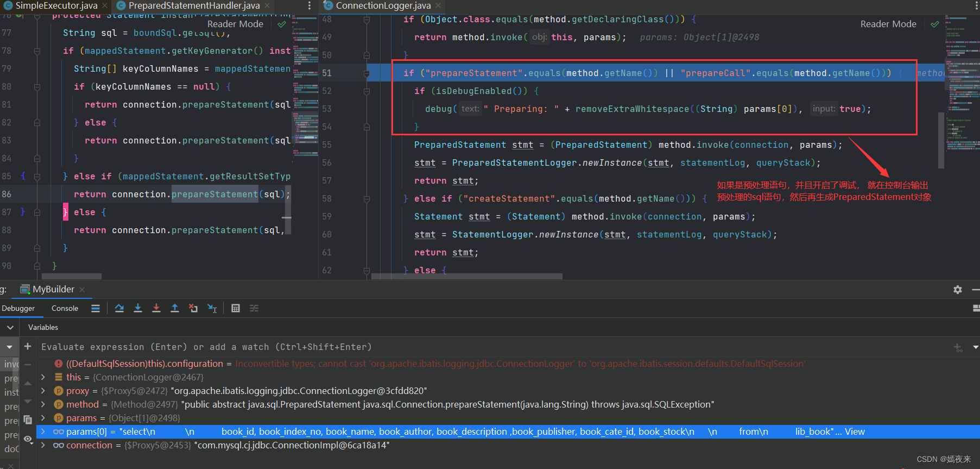Viewport: 980px width, 469px height.
Task: Close the SimpleExecutor.java tab
Action: [x=105, y=5]
